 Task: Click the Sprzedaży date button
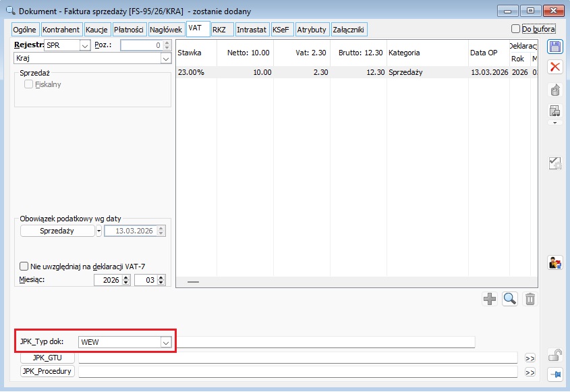pyautogui.click(x=57, y=231)
